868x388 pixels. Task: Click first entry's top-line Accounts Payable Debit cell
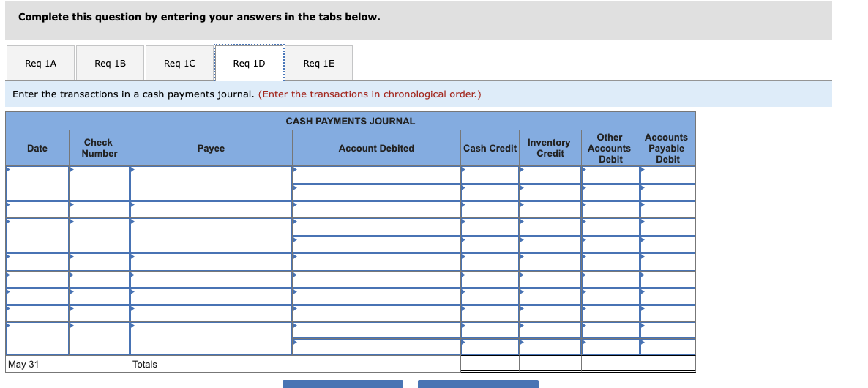(667, 175)
